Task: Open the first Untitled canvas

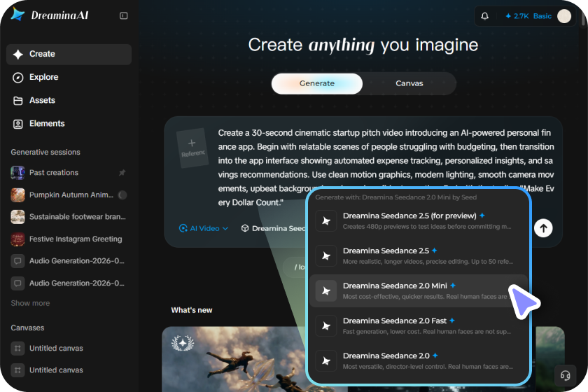Action: tap(69, 348)
